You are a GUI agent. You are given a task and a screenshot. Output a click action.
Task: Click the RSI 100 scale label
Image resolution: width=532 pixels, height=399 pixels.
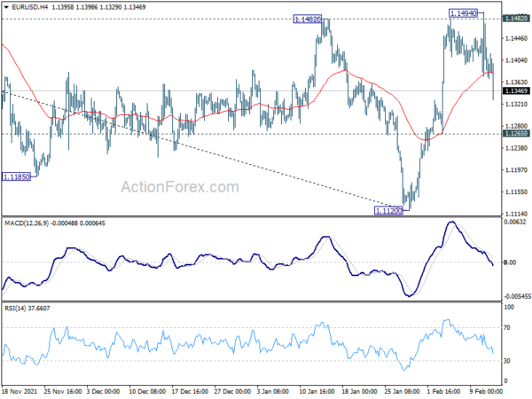(509, 308)
